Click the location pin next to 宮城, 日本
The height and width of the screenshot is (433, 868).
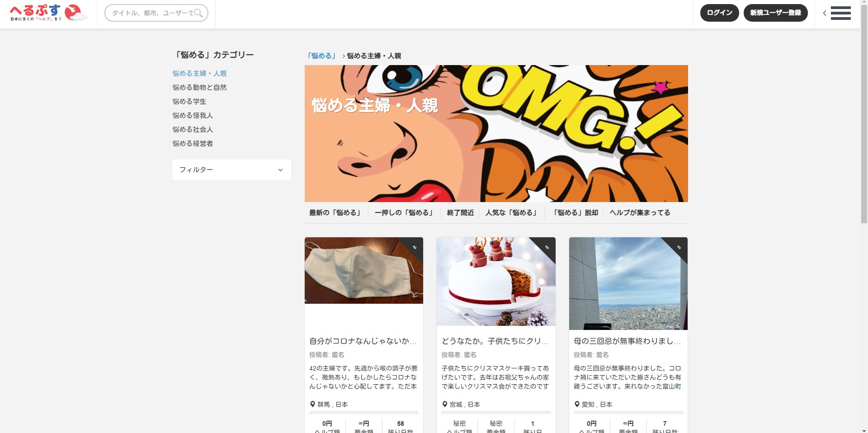click(x=445, y=404)
